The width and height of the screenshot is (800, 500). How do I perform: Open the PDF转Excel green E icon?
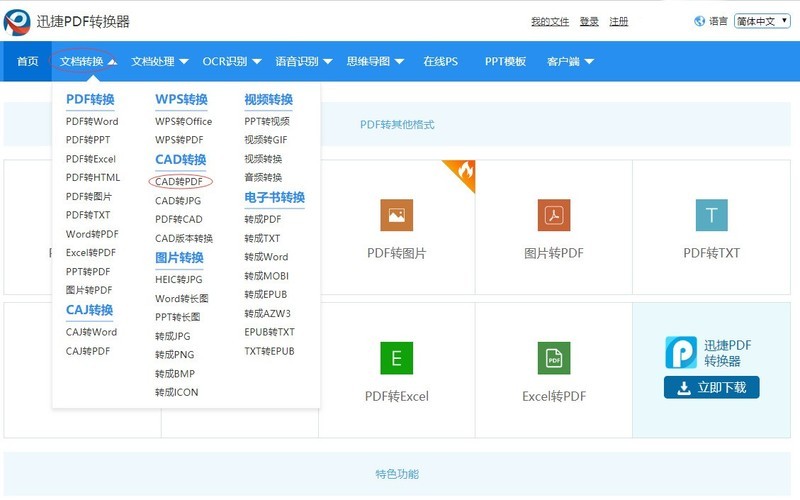click(396, 358)
